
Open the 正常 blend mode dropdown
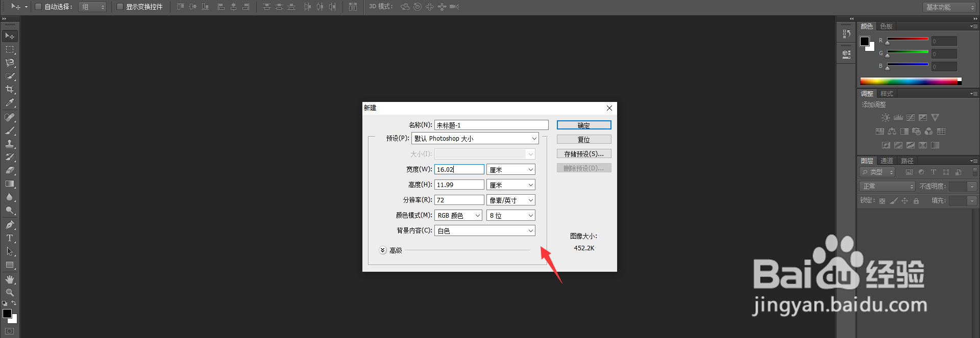(x=888, y=187)
